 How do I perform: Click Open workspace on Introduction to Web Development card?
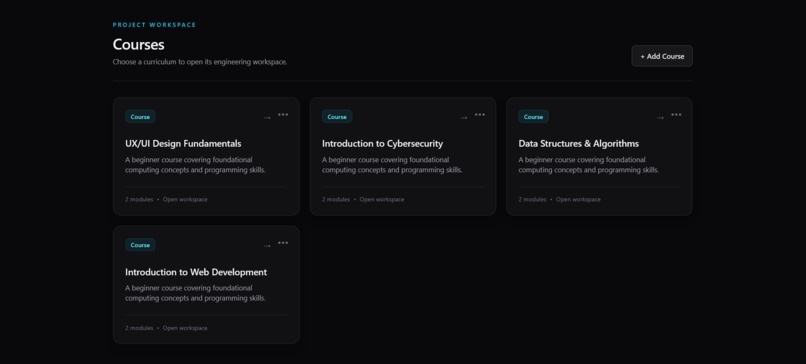(x=185, y=328)
